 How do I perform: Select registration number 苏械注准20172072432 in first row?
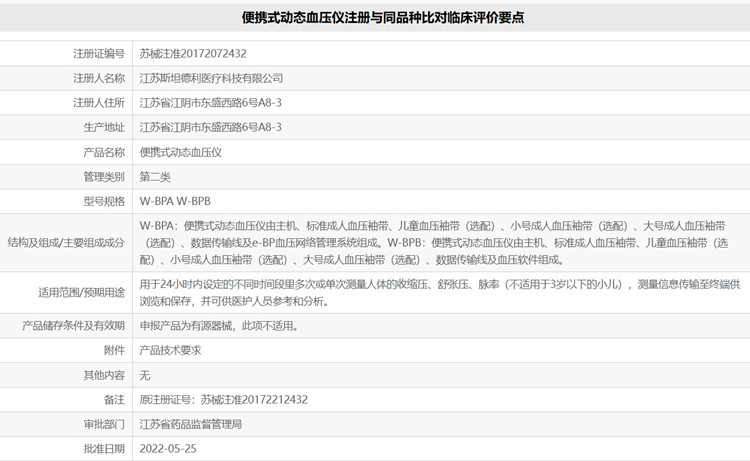[x=193, y=53]
